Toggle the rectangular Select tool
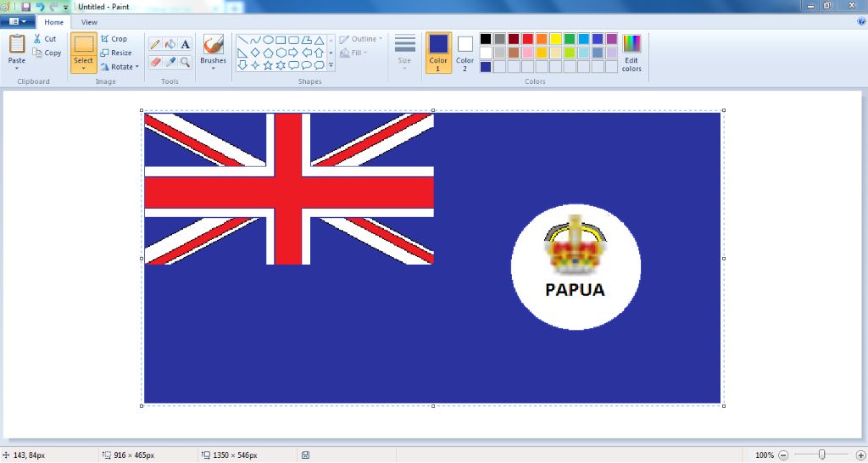868x463 pixels. pyautogui.click(x=84, y=45)
